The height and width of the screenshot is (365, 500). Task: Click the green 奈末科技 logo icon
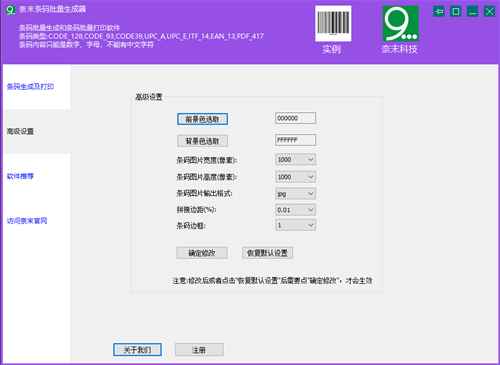[x=400, y=23]
